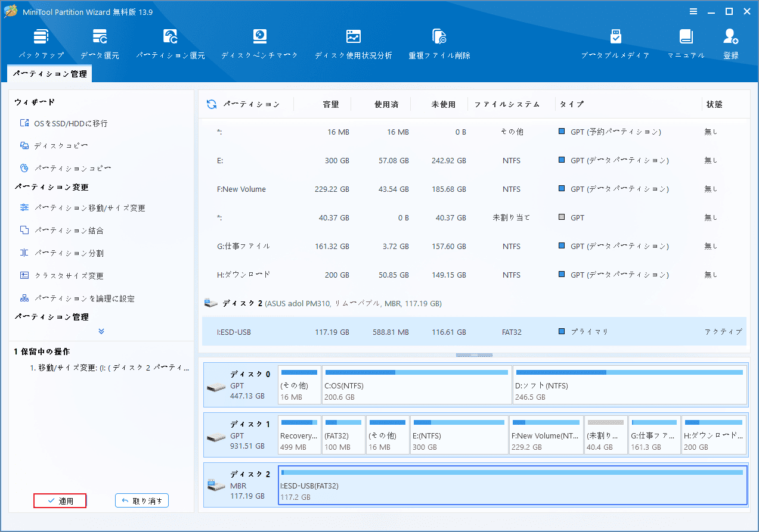This screenshot has height=532, width=759.
Task: Select OSをSSD/HDDに移行 wizard
Action: pos(64,123)
